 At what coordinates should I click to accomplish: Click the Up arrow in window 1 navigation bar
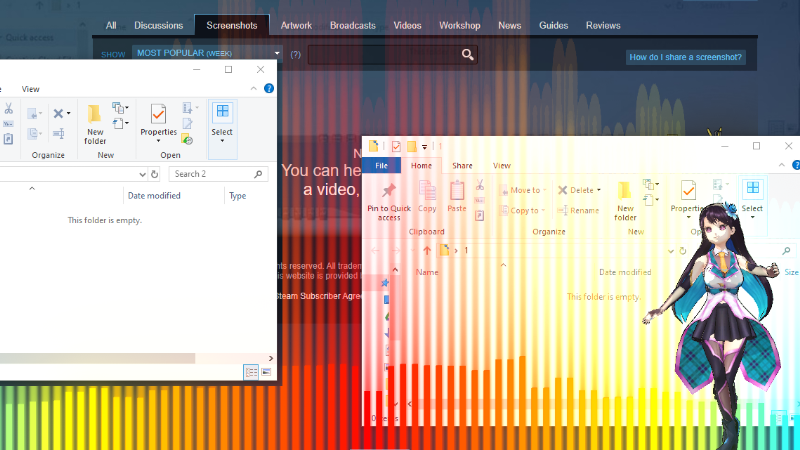(427, 251)
